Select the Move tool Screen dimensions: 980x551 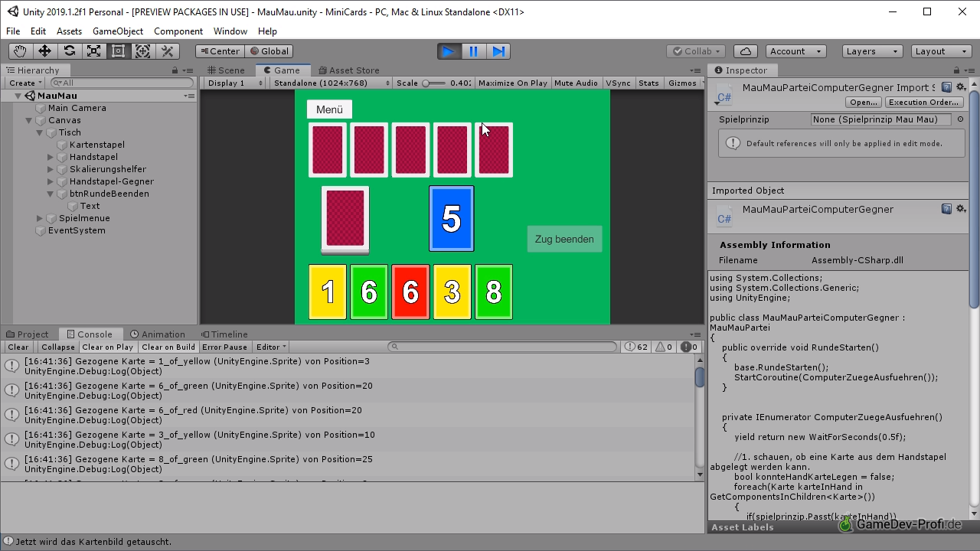point(44,51)
